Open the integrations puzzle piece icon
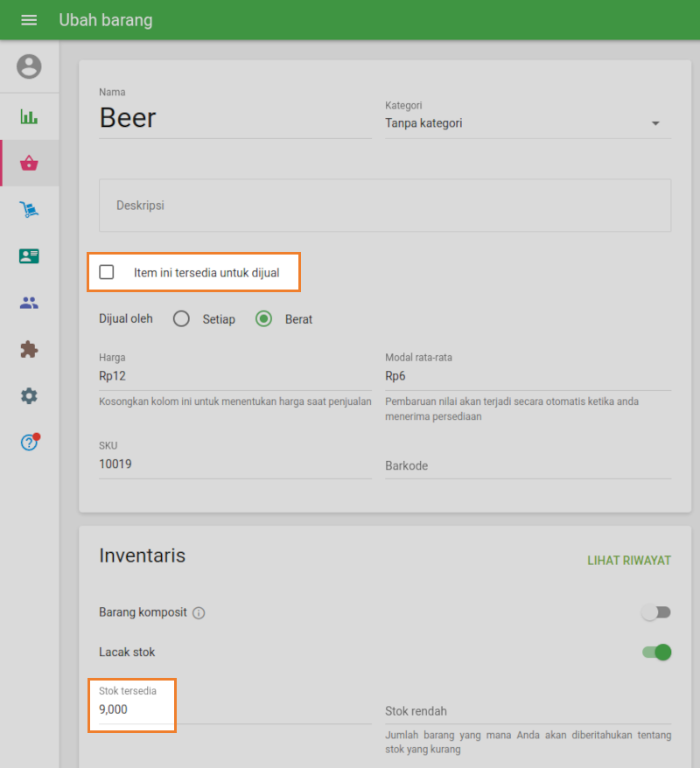The height and width of the screenshot is (768, 700). click(29, 350)
